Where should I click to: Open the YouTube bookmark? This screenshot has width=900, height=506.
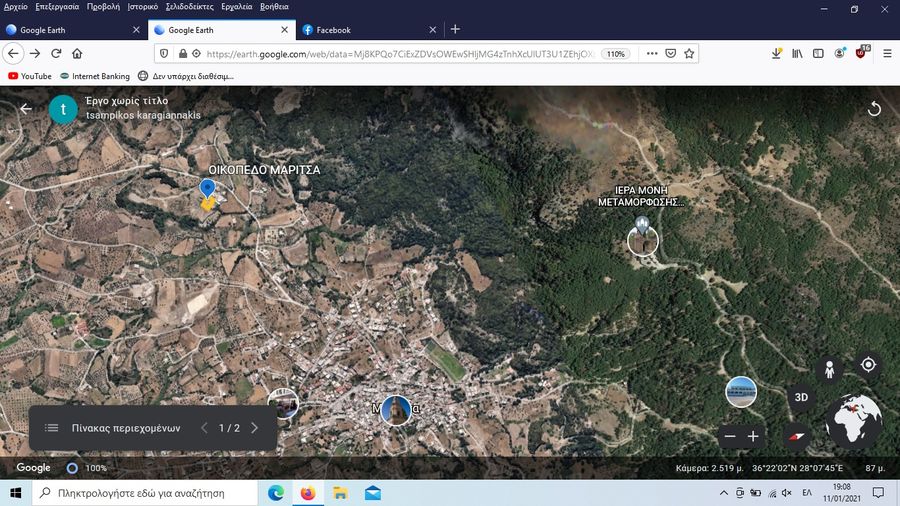pos(30,76)
